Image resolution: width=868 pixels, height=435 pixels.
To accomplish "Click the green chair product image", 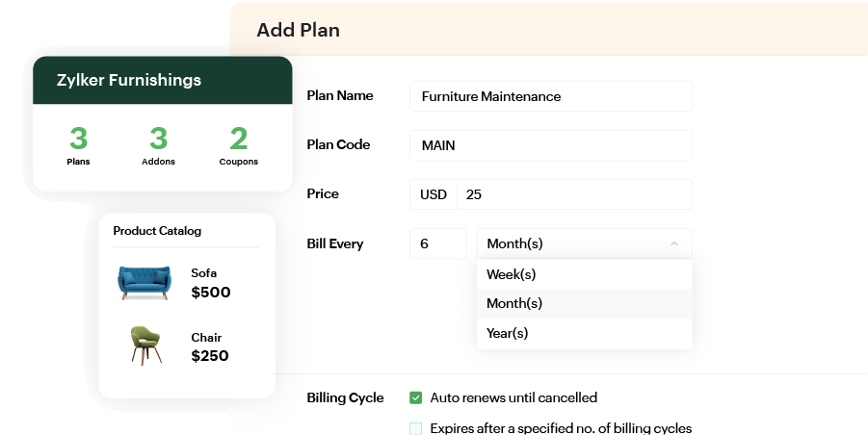I will [144, 345].
